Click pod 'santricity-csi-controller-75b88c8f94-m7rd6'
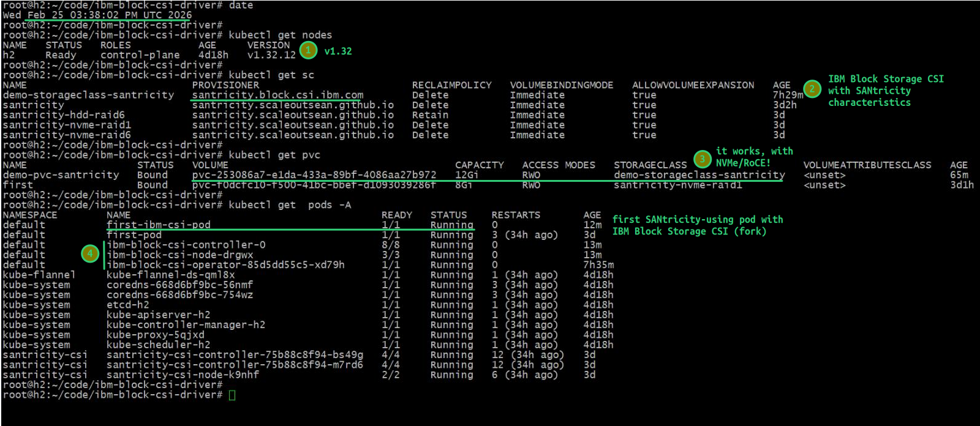 pos(235,365)
